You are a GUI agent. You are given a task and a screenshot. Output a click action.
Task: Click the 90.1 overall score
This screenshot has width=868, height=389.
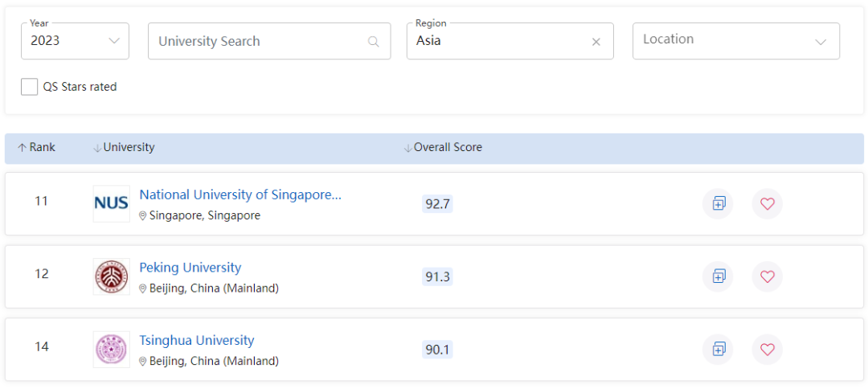pos(437,350)
